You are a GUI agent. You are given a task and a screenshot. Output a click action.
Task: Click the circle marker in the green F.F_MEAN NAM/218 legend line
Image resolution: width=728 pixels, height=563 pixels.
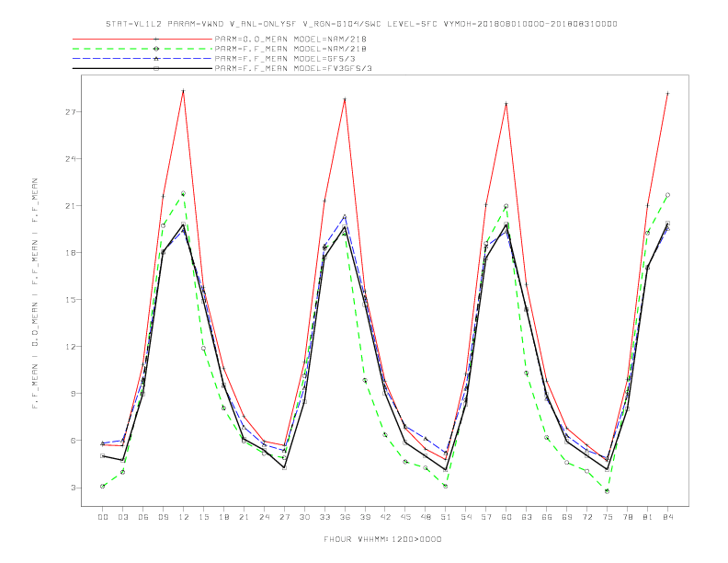pyautogui.click(x=156, y=49)
